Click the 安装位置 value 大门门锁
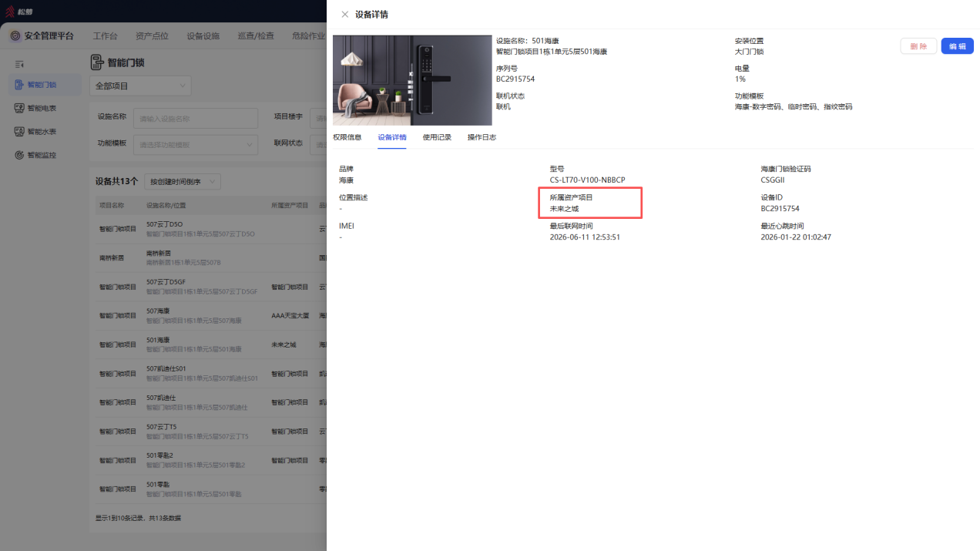This screenshot has width=980, height=551. point(749,52)
